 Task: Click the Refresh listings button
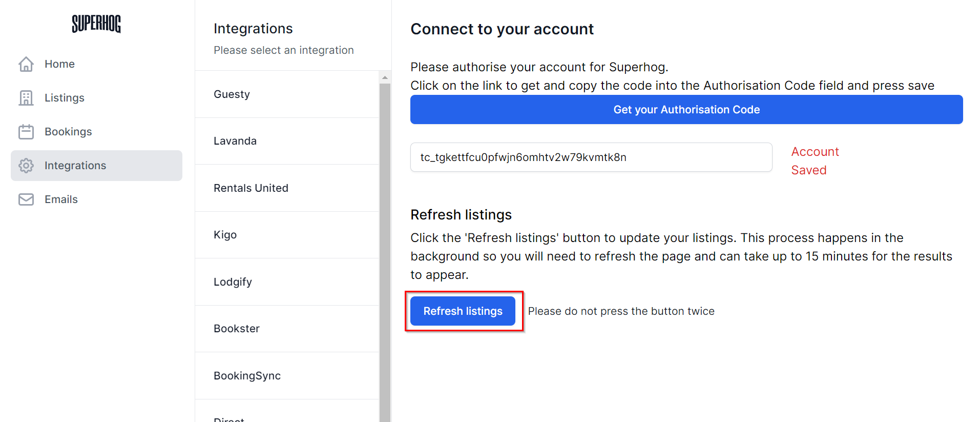[x=463, y=311]
